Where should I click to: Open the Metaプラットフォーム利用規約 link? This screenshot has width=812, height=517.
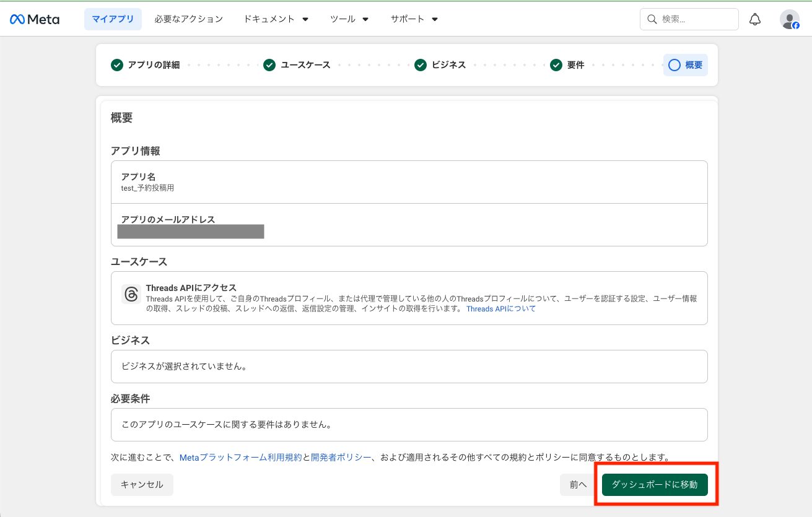(240, 458)
